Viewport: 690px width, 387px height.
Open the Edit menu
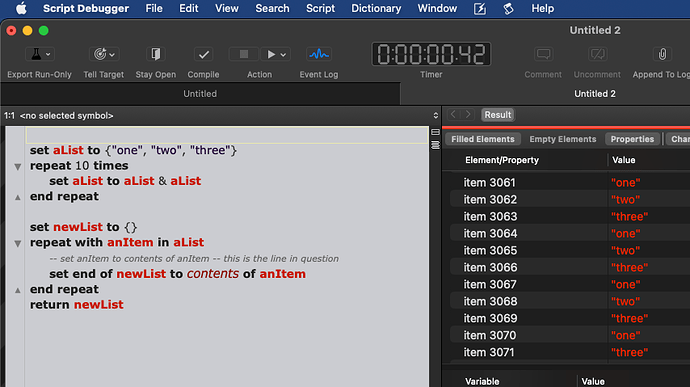click(x=188, y=8)
